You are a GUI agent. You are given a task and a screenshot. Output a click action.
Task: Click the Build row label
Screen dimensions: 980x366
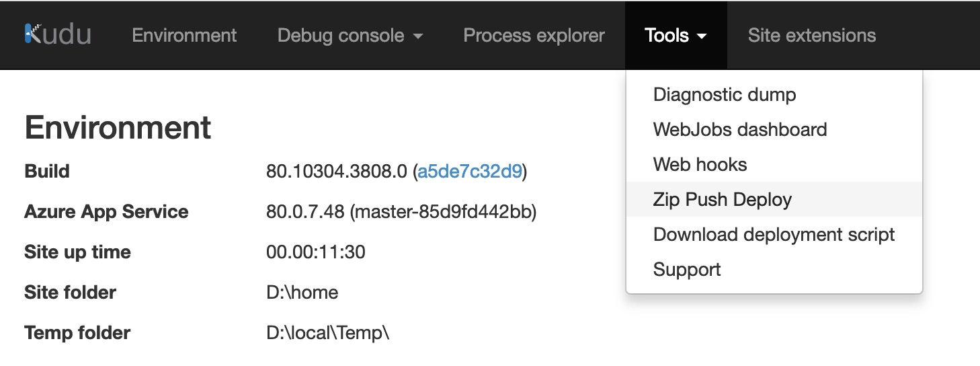pos(47,172)
